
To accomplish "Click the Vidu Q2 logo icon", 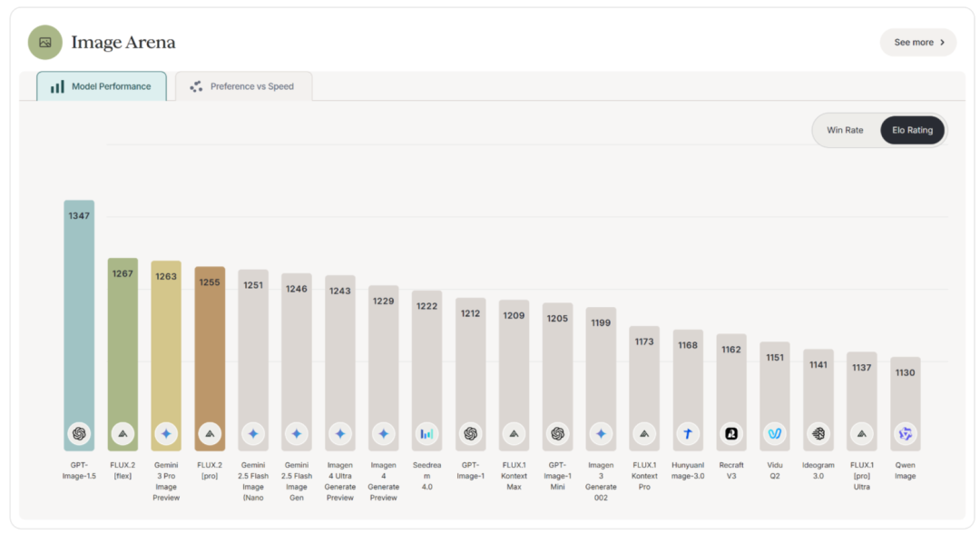I will click(774, 433).
